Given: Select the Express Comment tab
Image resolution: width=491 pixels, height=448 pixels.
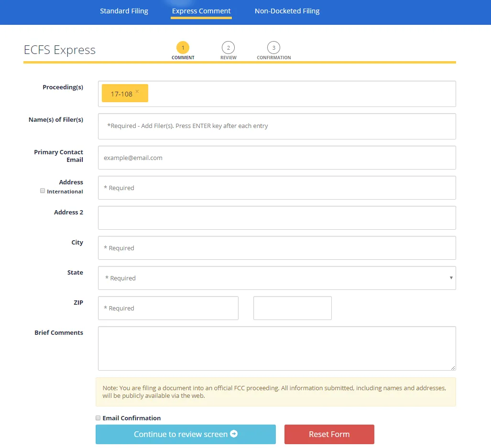Looking at the screenshot, I should pyautogui.click(x=201, y=11).
